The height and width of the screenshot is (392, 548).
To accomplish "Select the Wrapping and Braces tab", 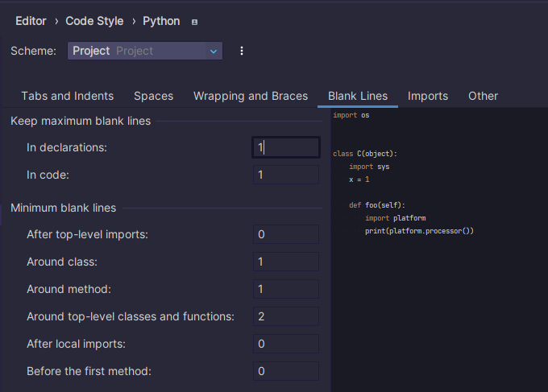I will 251,96.
